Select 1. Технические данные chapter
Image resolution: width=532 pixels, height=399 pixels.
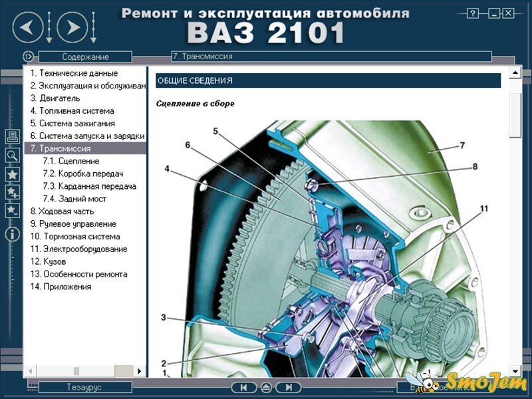[x=74, y=73]
